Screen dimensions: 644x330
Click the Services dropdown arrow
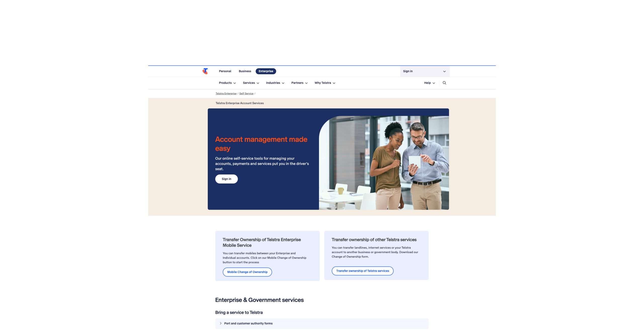(258, 83)
